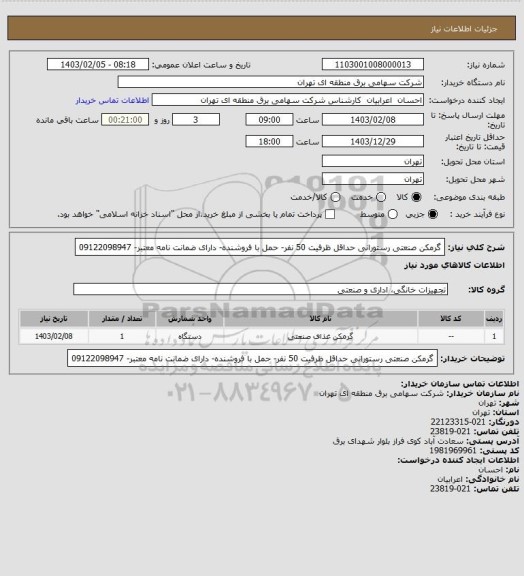Click the اطلاعات کالاهای مورد نیاز heading
524x576 pixels.
coord(454,265)
